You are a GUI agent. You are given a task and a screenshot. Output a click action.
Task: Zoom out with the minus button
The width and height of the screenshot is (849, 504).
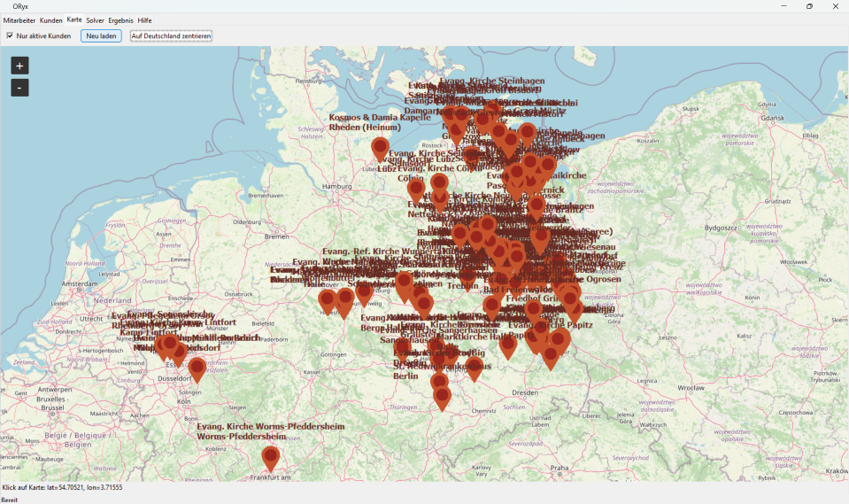19,88
